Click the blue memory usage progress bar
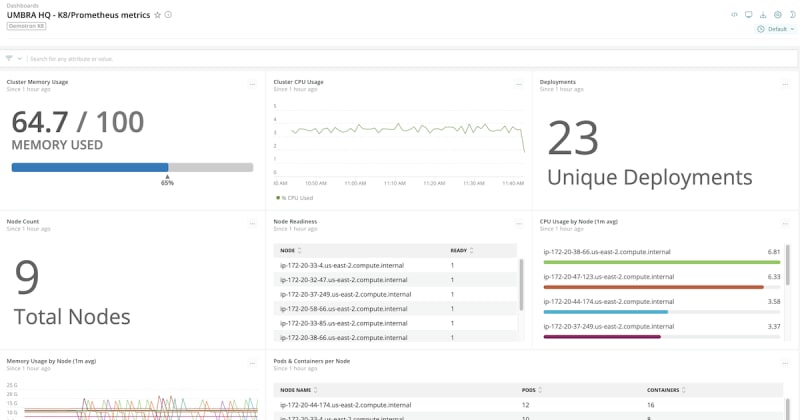The width and height of the screenshot is (800, 420). pyautogui.click(x=90, y=167)
